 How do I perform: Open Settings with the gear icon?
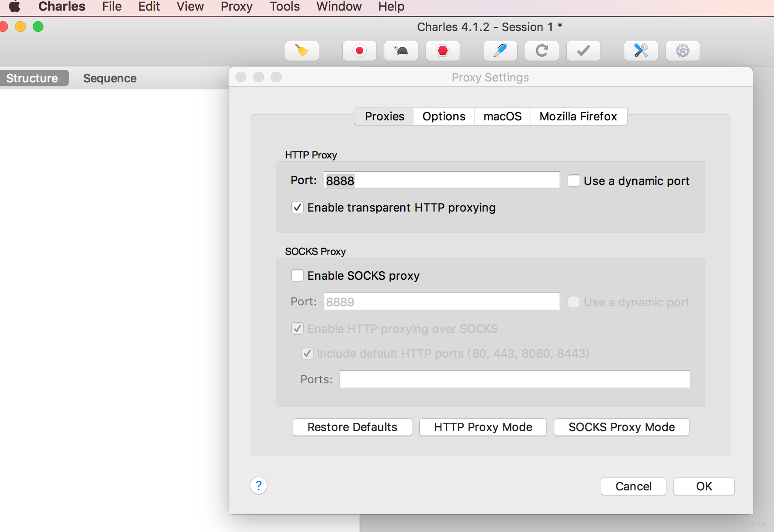point(683,51)
